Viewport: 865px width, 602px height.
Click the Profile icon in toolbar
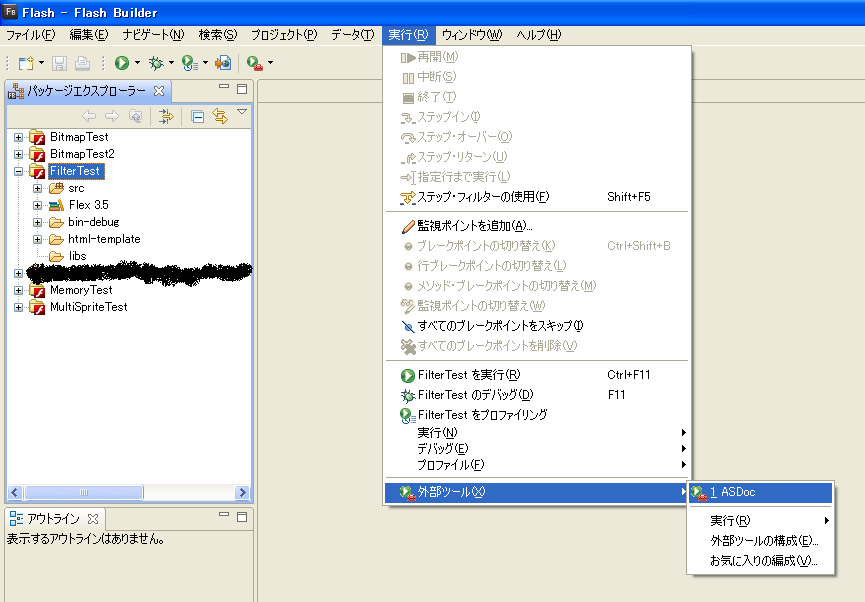[188, 63]
